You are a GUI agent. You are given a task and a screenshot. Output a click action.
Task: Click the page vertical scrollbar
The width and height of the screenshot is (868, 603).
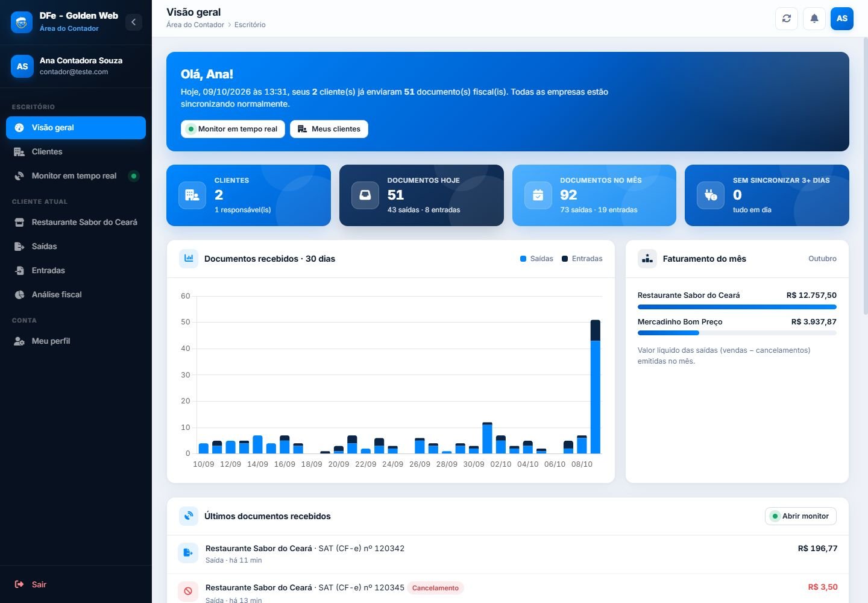pyautogui.click(x=866, y=175)
